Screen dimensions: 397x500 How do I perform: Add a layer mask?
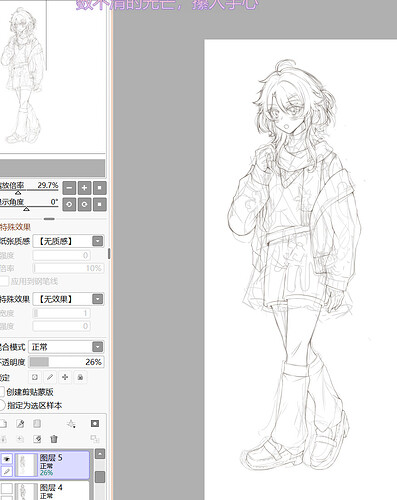coord(95,424)
